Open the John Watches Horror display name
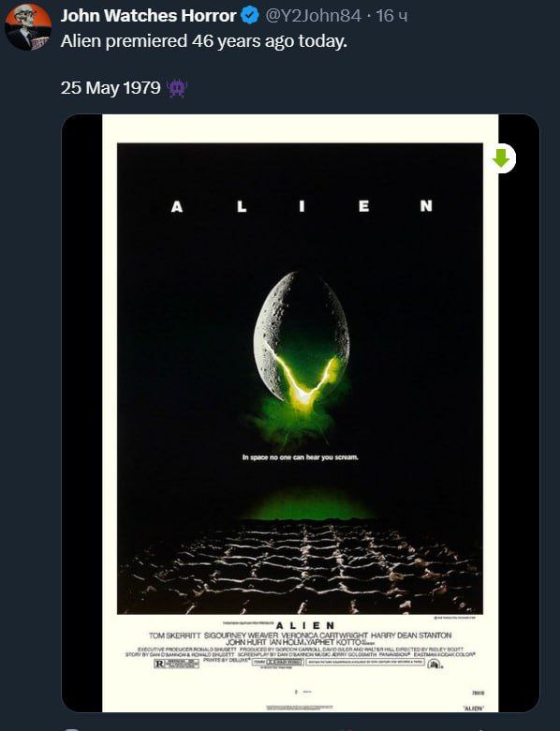 [148, 16]
